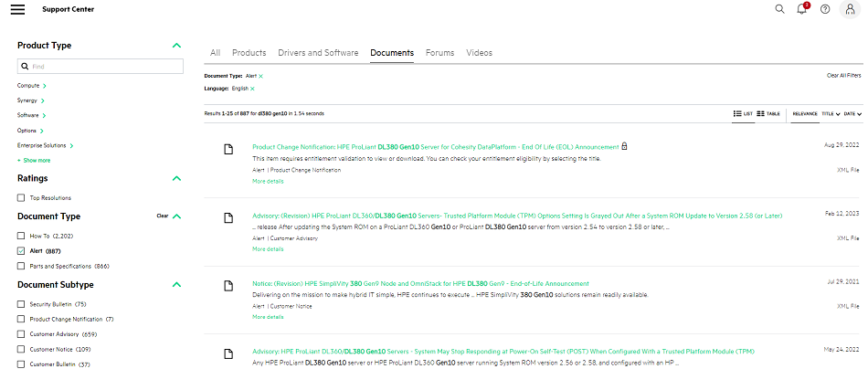Collapse the Product Type section
The image size is (868, 369).
tap(176, 46)
